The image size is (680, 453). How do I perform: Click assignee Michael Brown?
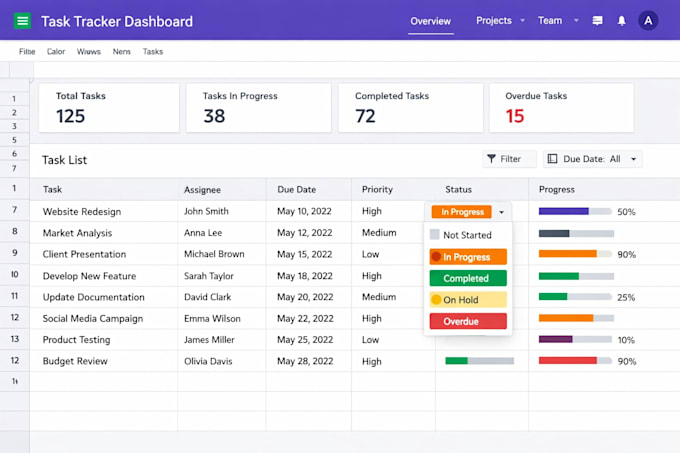(x=214, y=254)
